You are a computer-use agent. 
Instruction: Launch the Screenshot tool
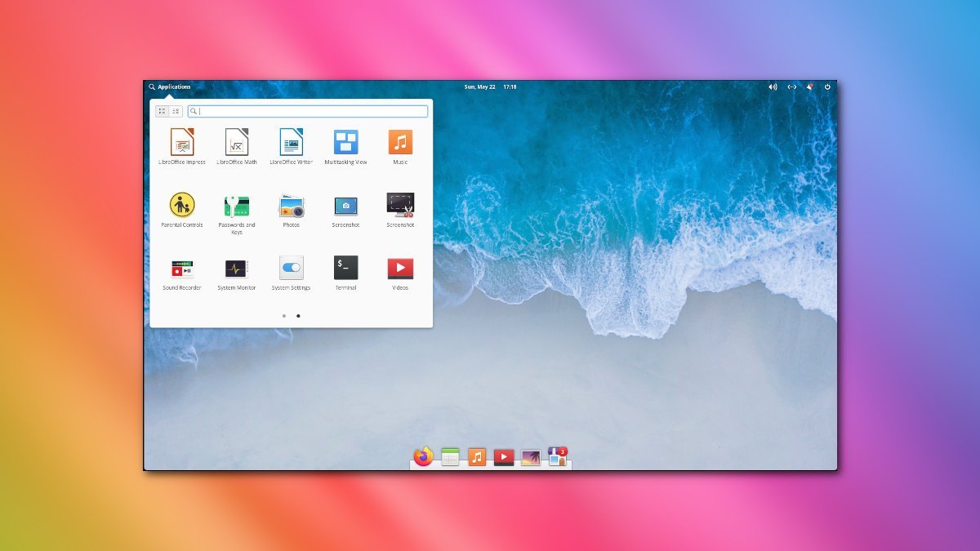click(x=345, y=207)
